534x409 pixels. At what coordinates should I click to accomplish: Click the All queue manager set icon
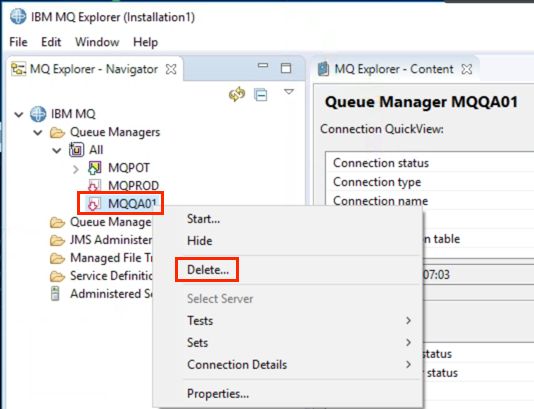pyautogui.click(x=76, y=150)
